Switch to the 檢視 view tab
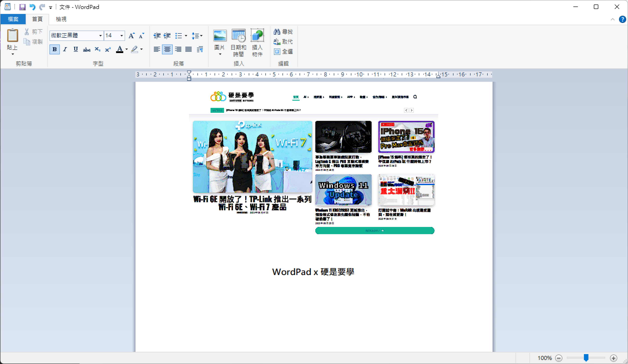 61,19
